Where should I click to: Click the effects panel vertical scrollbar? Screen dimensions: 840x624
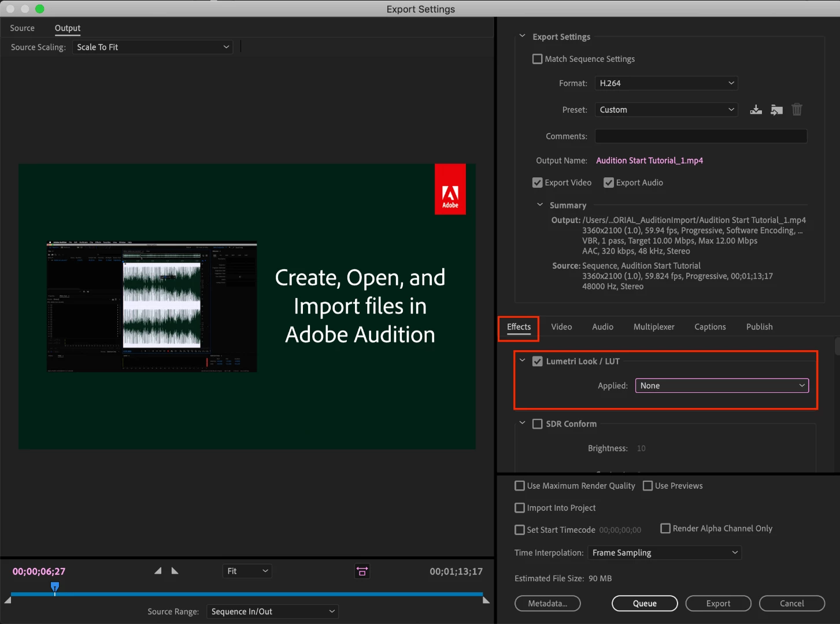click(x=837, y=347)
